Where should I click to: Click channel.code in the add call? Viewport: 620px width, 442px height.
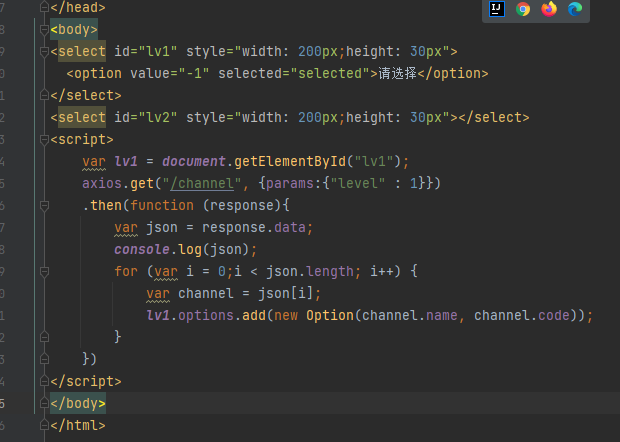click(x=529, y=315)
